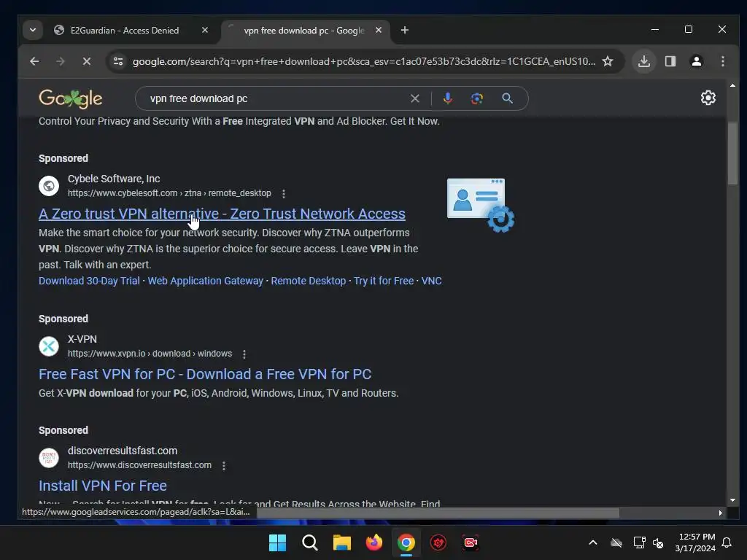Open taskbar Search

point(309,542)
